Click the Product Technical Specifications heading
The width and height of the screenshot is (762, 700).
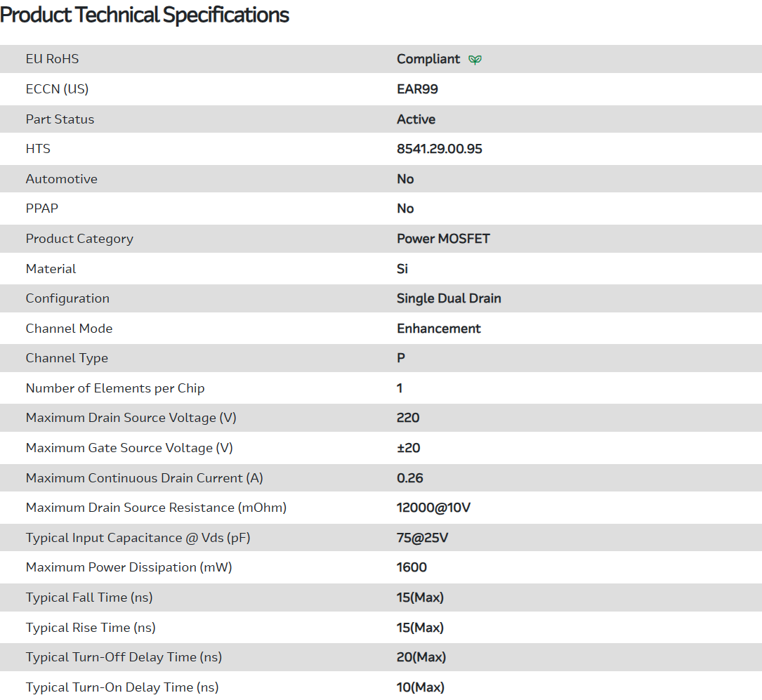(x=145, y=15)
